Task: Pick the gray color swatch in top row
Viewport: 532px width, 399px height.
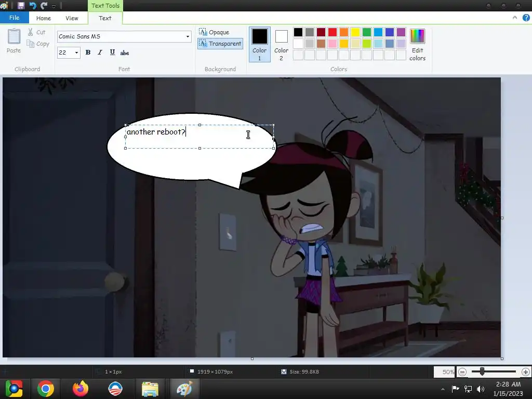Action: tap(310, 32)
